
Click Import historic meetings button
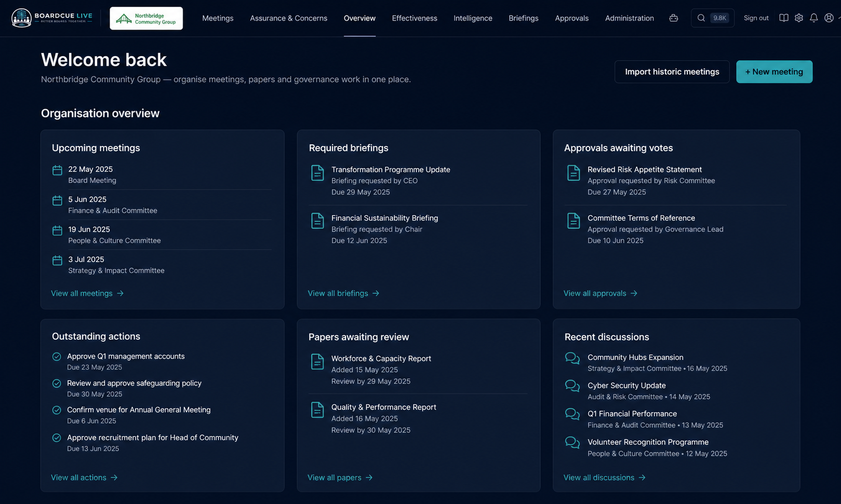click(672, 72)
